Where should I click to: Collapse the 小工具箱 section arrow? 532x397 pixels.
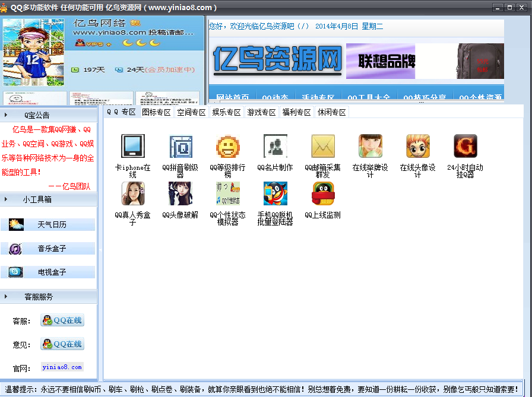[6, 199]
